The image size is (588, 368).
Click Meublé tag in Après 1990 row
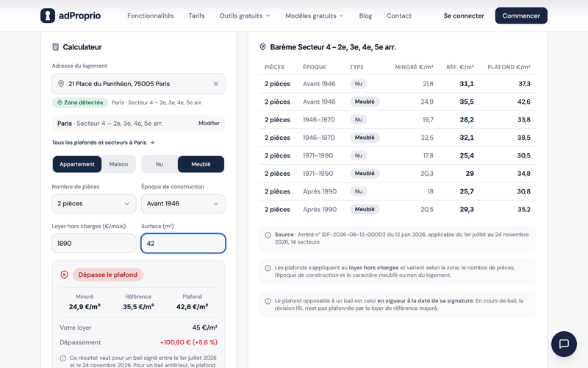tap(365, 210)
